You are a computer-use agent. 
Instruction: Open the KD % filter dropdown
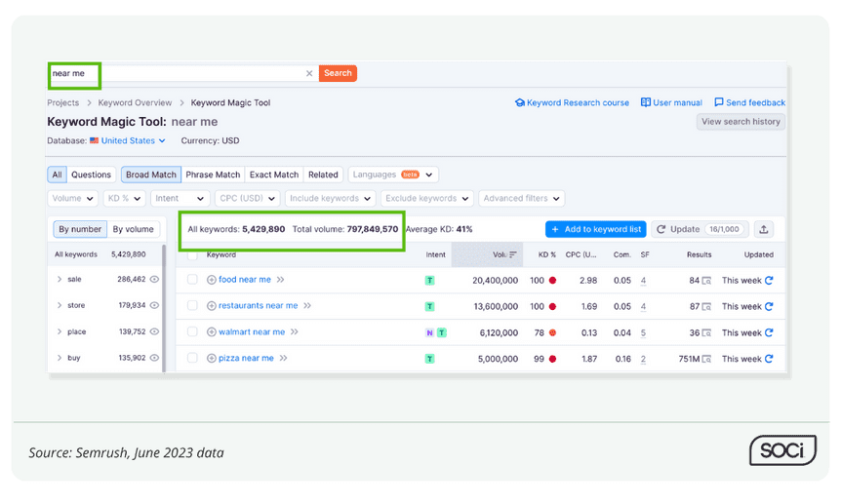pyautogui.click(x=124, y=199)
